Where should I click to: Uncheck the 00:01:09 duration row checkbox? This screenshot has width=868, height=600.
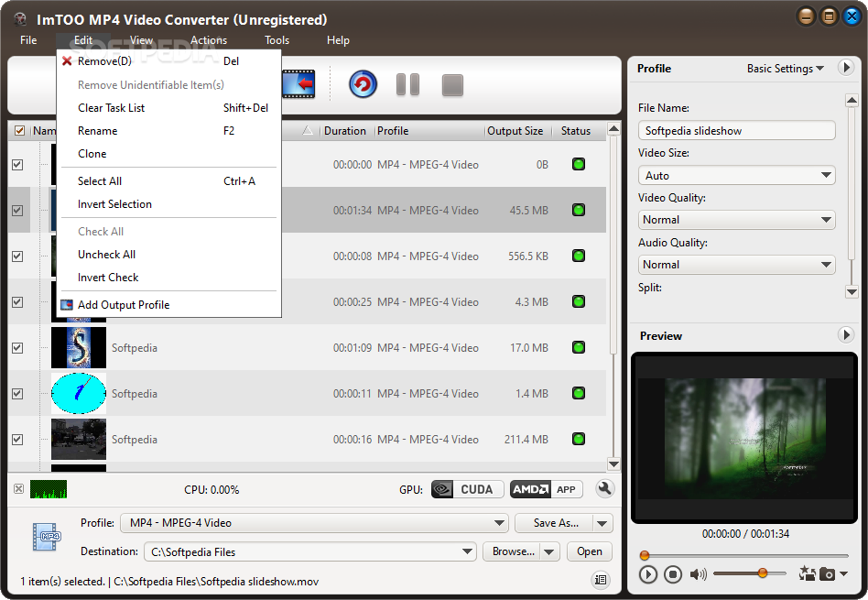(17, 348)
